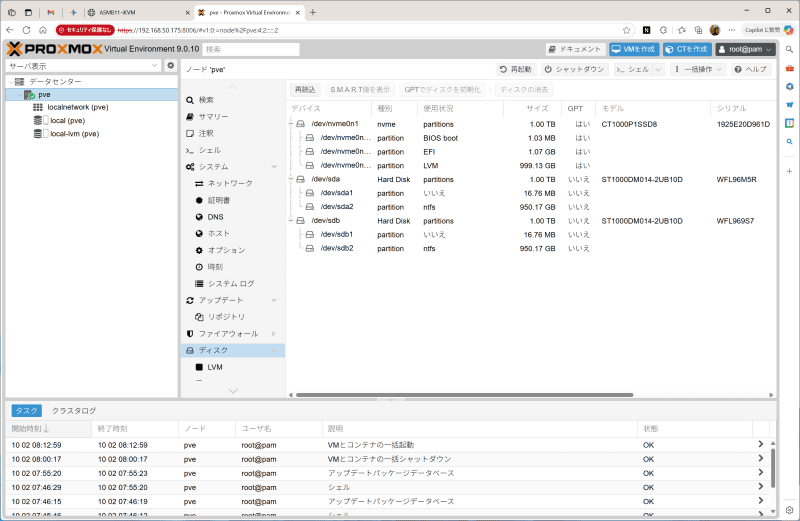The width and height of the screenshot is (800, 521).
Task: Open the server view settings gear
Action: [x=170, y=65]
